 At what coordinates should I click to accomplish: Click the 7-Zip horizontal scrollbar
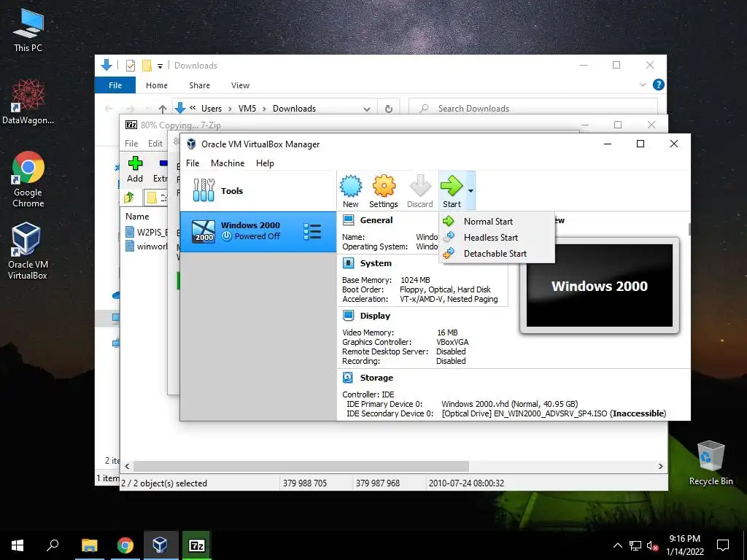point(301,466)
